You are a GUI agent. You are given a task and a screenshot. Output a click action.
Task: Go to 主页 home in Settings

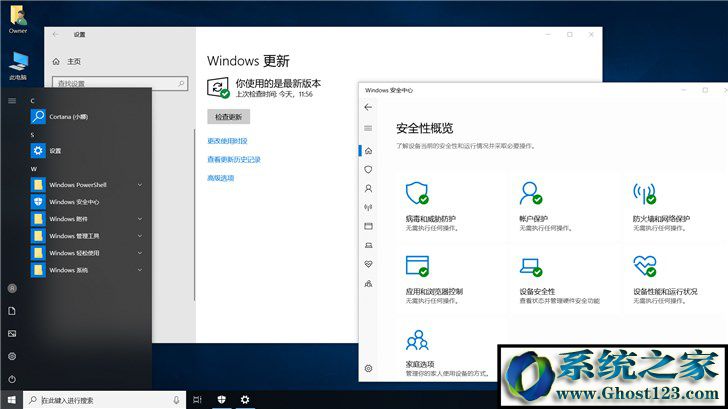point(67,61)
